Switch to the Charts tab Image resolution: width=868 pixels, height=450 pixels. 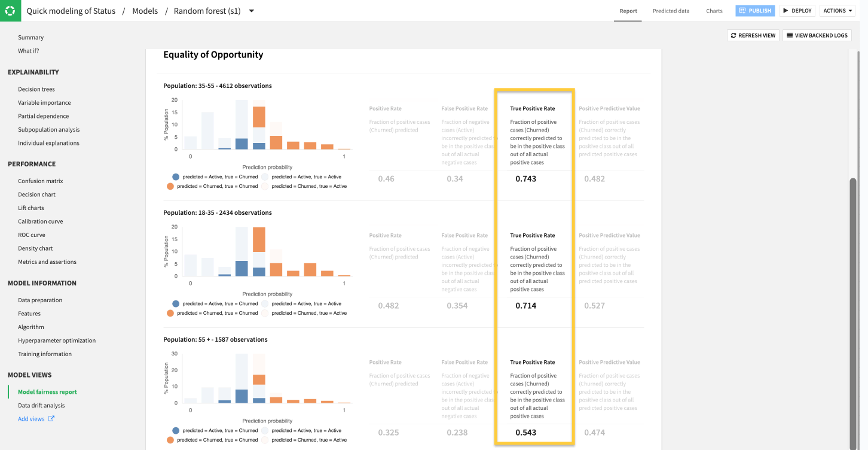(714, 10)
